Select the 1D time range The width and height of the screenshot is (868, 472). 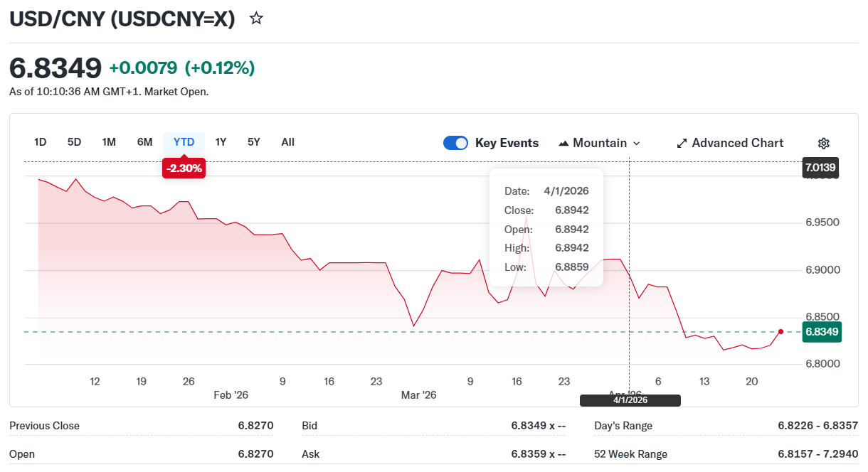41,142
